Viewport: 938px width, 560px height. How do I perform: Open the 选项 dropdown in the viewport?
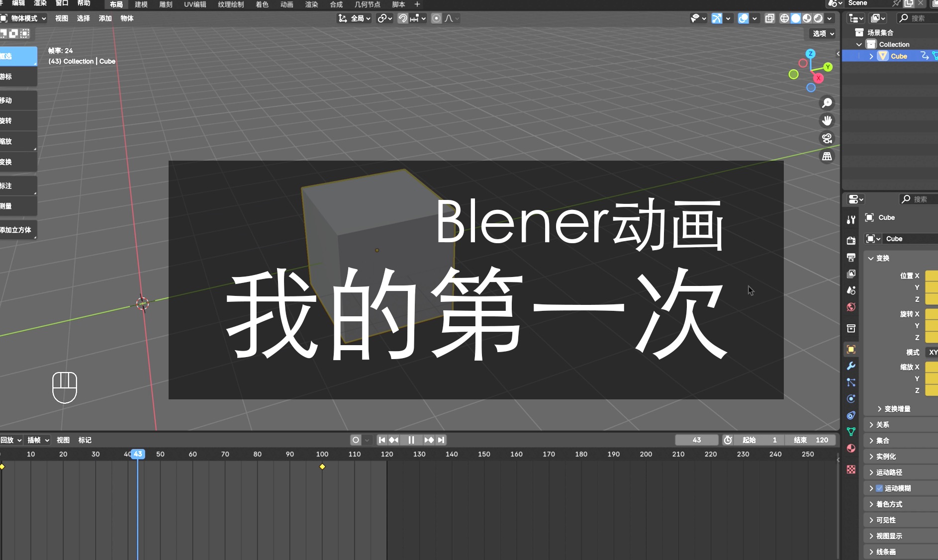tap(821, 34)
